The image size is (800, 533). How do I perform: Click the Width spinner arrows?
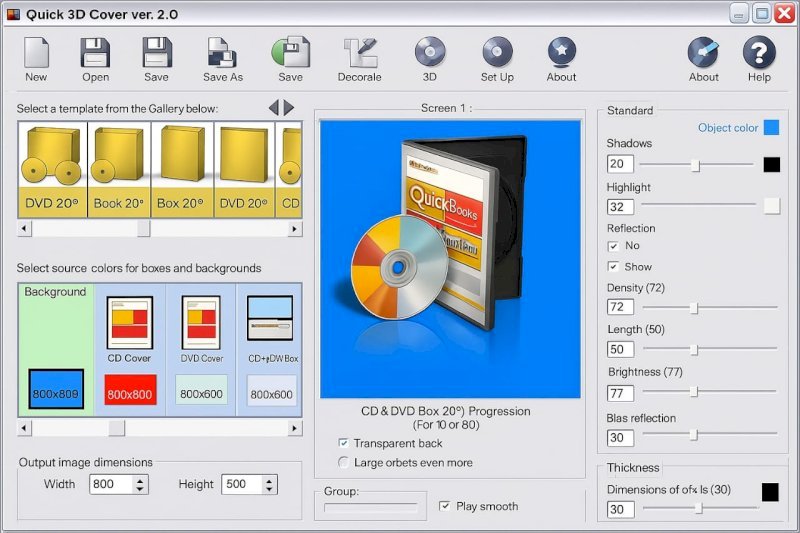(140, 484)
